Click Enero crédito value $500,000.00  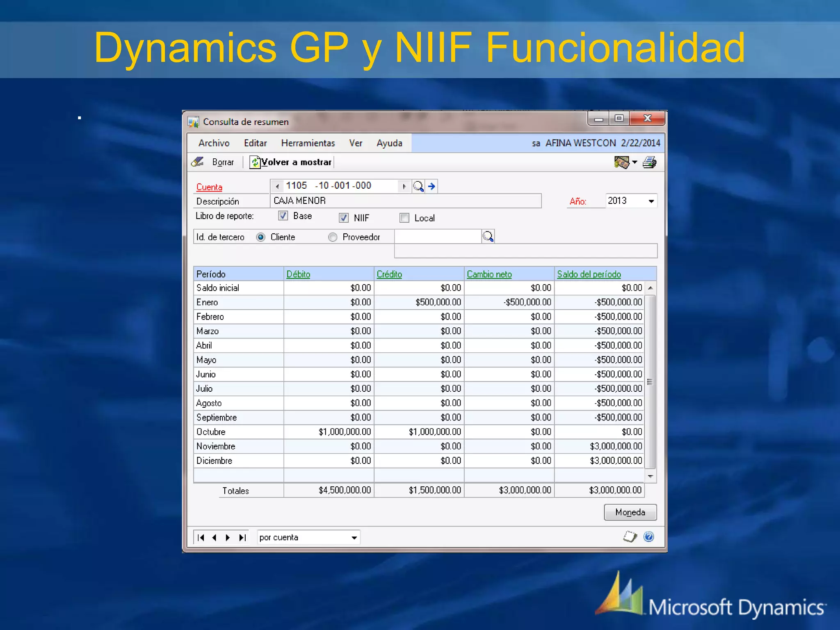coord(438,302)
